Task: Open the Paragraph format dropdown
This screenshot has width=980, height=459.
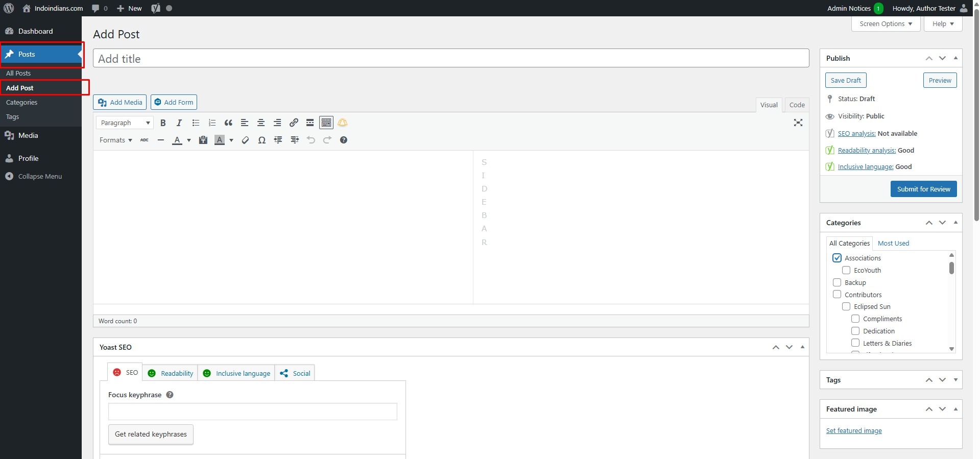Action: pos(125,123)
